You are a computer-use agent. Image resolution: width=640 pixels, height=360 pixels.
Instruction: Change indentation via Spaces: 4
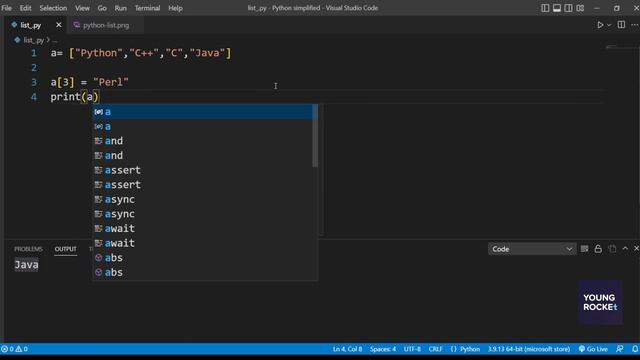[383, 349]
